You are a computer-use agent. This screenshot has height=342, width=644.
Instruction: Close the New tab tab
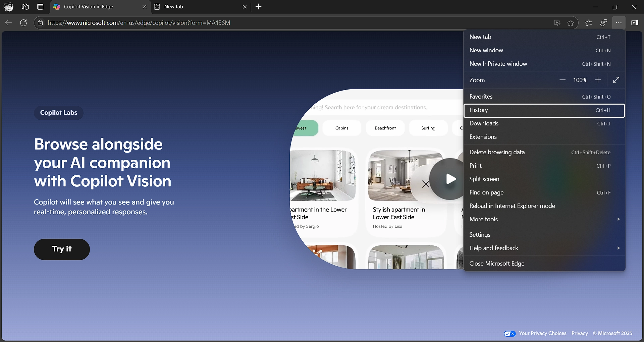click(245, 7)
